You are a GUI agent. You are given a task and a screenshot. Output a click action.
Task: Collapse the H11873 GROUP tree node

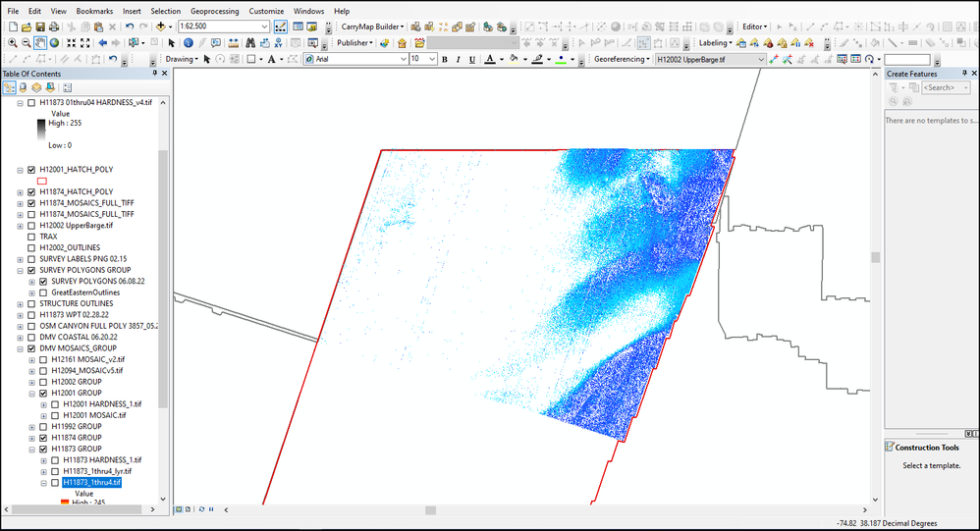pyautogui.click(x=31, y=450)
